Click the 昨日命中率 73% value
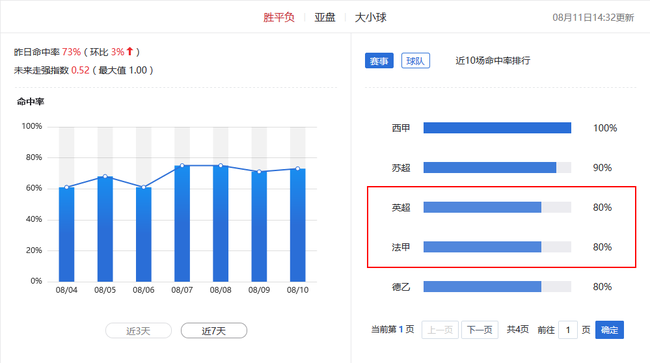Image resolution: width=650 pixels, height=363 pixels. (71, 52)
